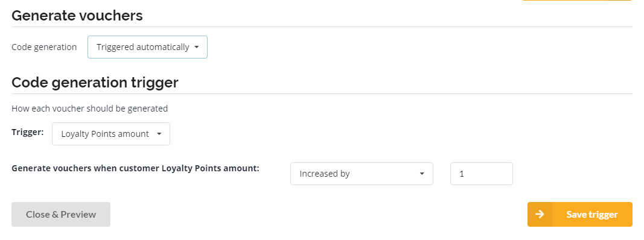Click the caret beside Increased by
The width and height of the screenshot is (644, 240).
(x=422, y=174)
